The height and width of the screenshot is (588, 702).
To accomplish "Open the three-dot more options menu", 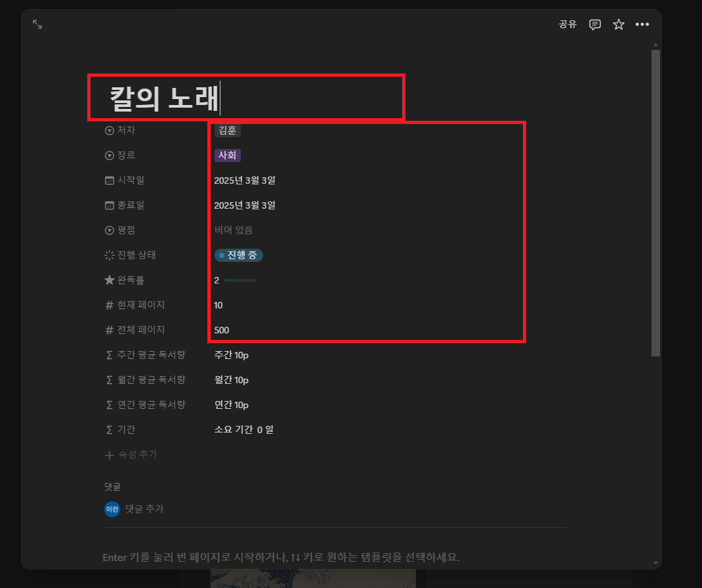I will point(642,25).
